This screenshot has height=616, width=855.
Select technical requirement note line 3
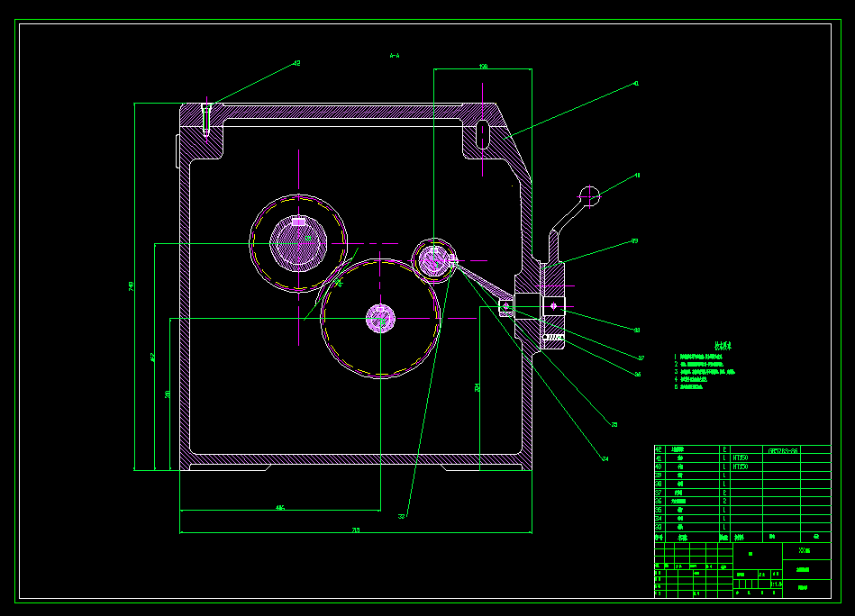pos(705,372)
